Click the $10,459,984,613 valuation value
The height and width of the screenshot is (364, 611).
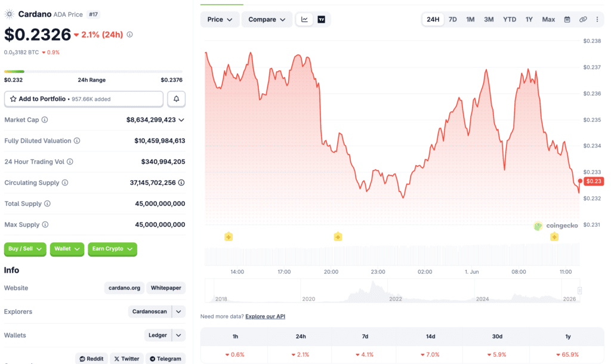point(160,141)
